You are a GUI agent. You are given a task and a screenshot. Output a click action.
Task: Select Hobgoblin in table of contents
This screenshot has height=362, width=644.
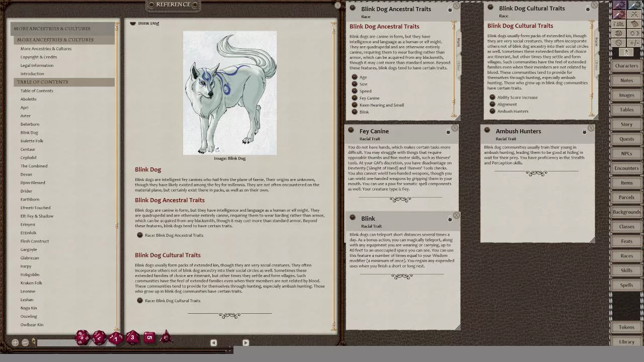click(x=30, y=275)
